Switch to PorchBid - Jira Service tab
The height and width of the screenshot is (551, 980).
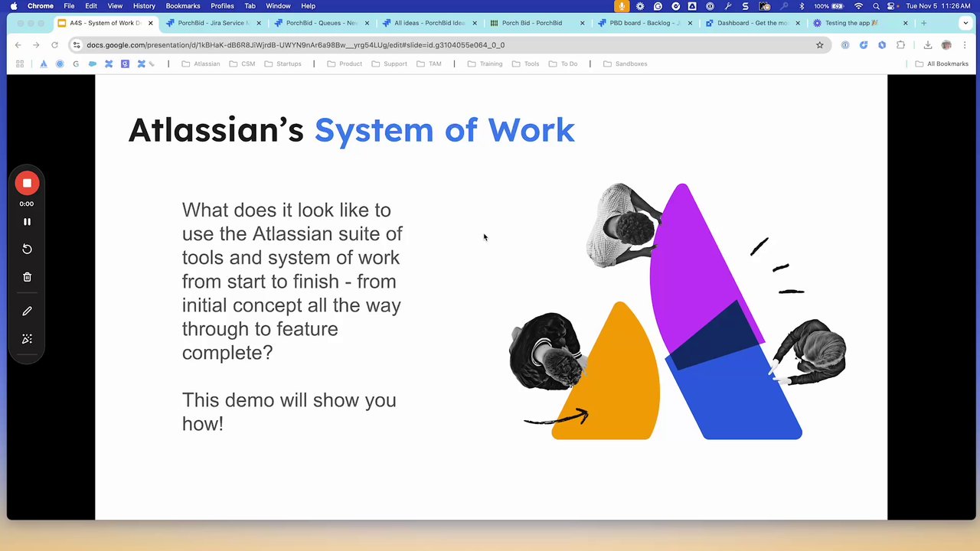tap(213, 23)
